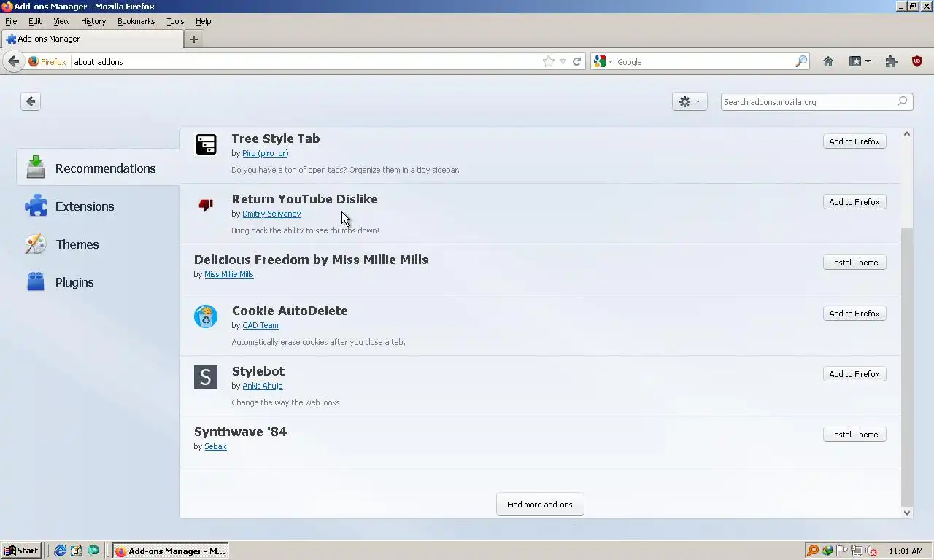Screen dimensions: 934x560
Task: Open the File menu
Action: (x=11, y=21)
